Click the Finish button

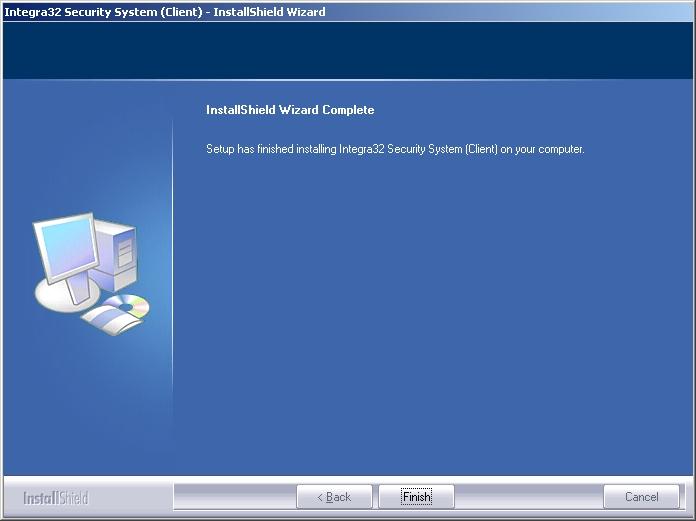click(x=416, y=497)
